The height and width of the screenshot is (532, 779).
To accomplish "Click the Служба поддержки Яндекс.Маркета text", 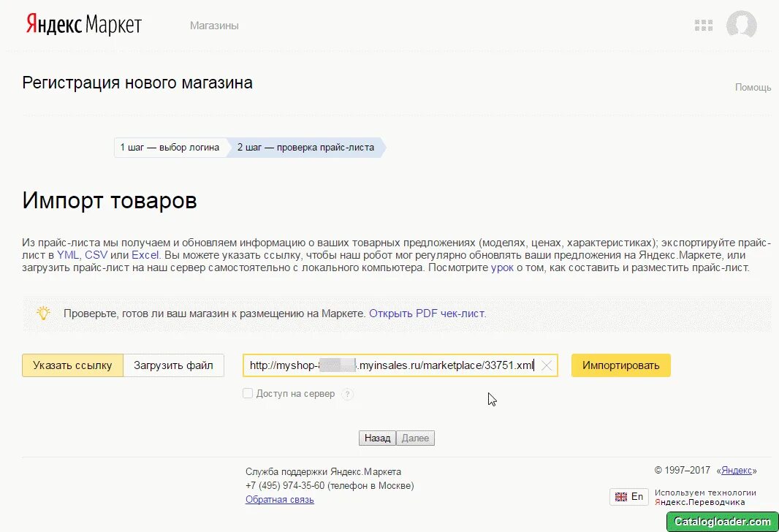I will coord(323,471).
